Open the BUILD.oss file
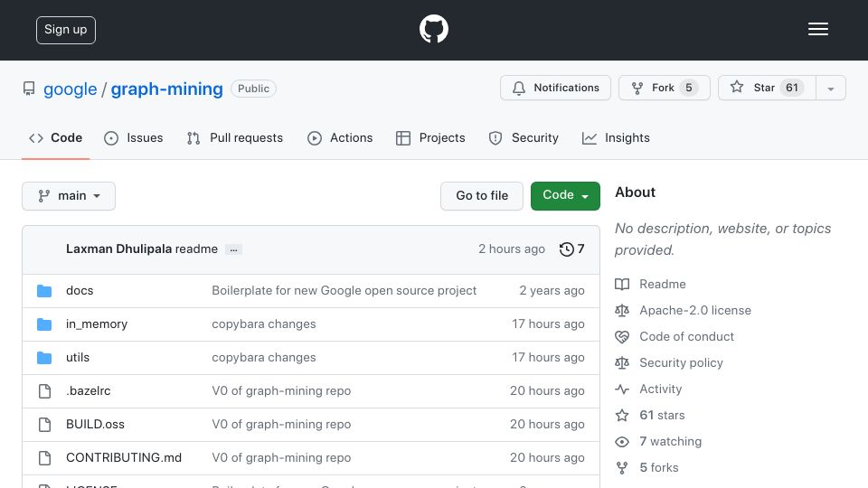This screenshot has width=868, height=488. pyautogui.click(x=95, y=425)
